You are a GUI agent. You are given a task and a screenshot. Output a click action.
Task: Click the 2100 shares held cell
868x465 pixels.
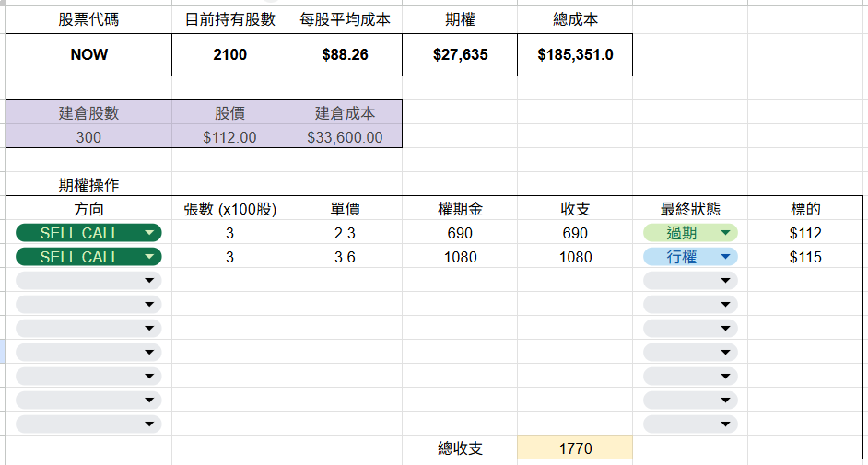tap(229, 54)
